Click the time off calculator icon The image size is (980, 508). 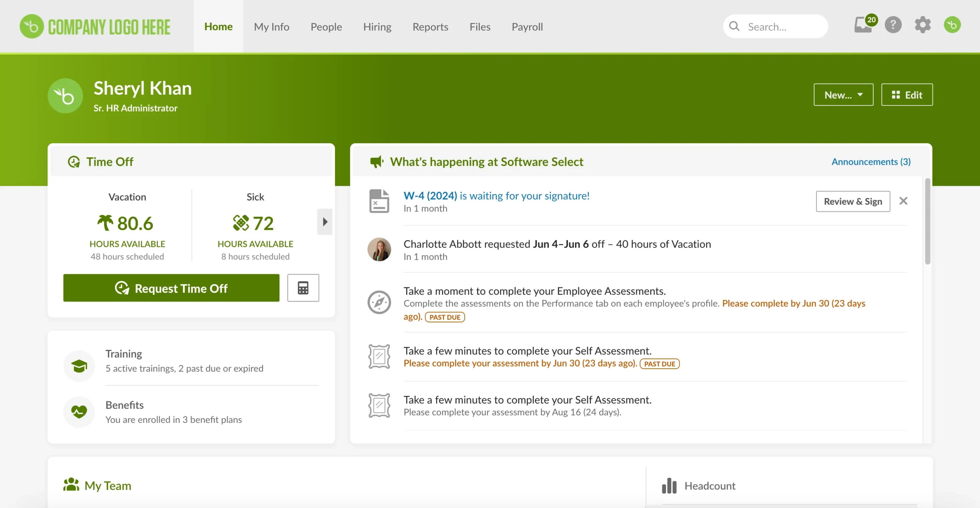[x=303, y=288]
